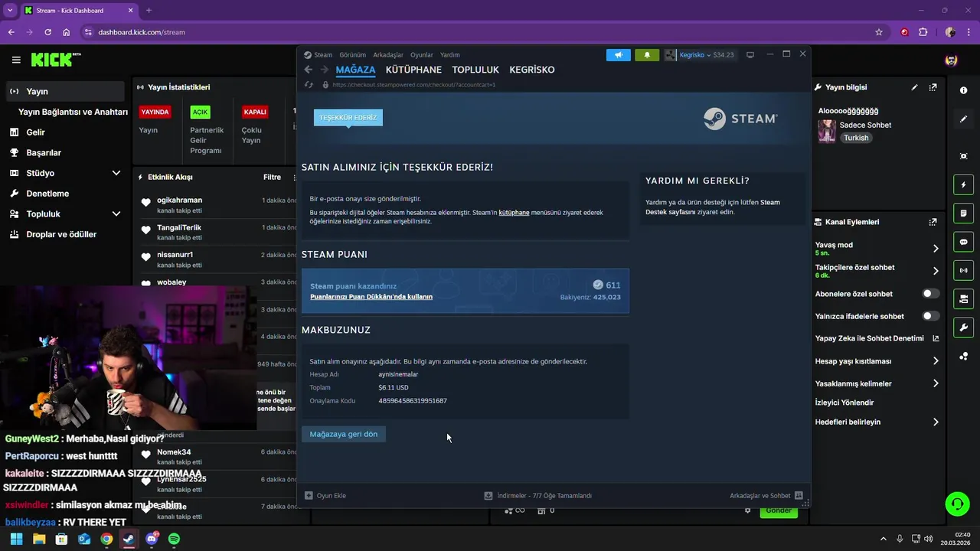
Task: Click the camera icon in the right sidebar
Action: 963,298
